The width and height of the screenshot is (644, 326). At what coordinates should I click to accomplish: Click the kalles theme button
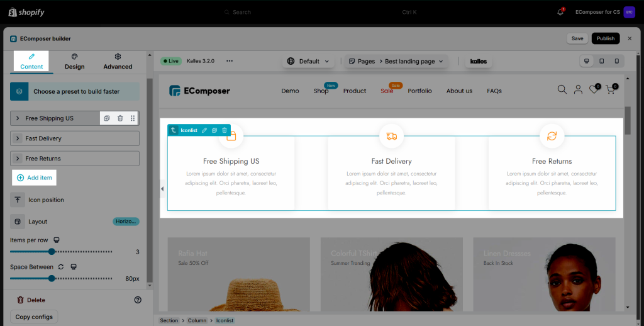coord(479,61)
